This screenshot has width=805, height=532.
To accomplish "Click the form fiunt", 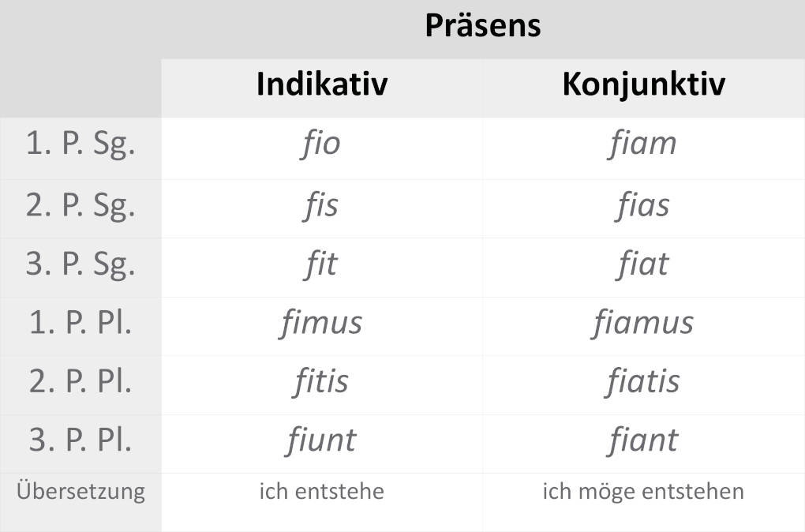I will click(x=320, y=440).
